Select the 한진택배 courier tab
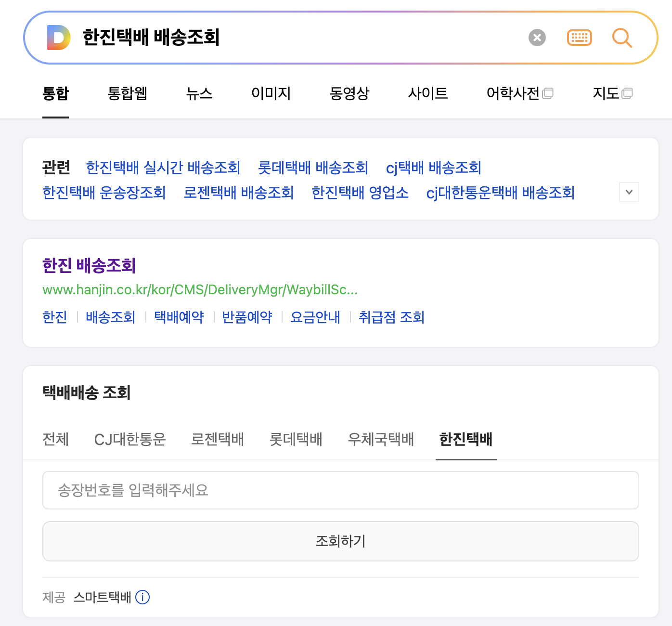 pos(466,439)
